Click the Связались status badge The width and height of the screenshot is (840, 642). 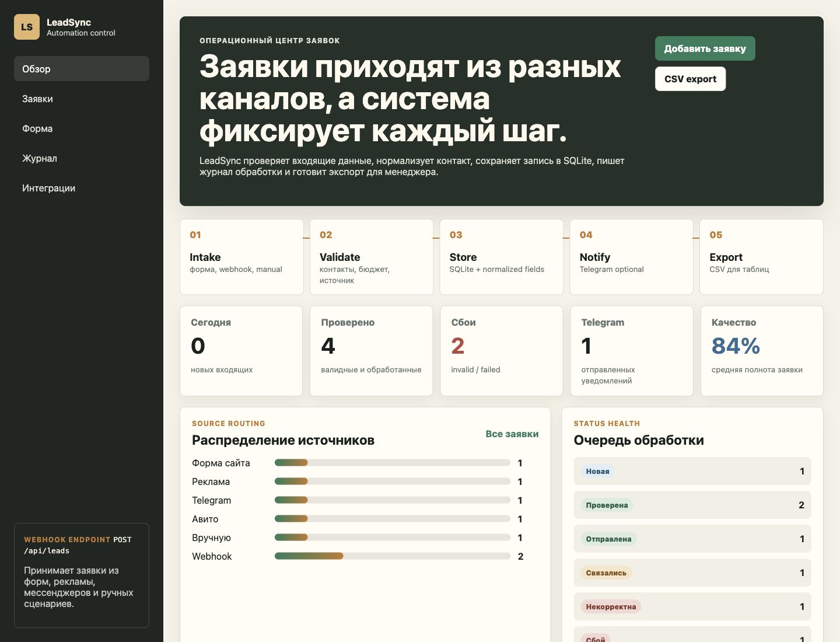[606, 573]
